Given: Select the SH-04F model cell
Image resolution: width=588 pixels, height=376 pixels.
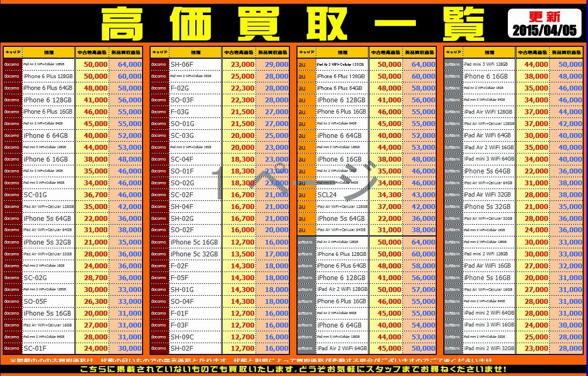Looking at the screenshot, I should pyautogui.click(x=195, y=207).
